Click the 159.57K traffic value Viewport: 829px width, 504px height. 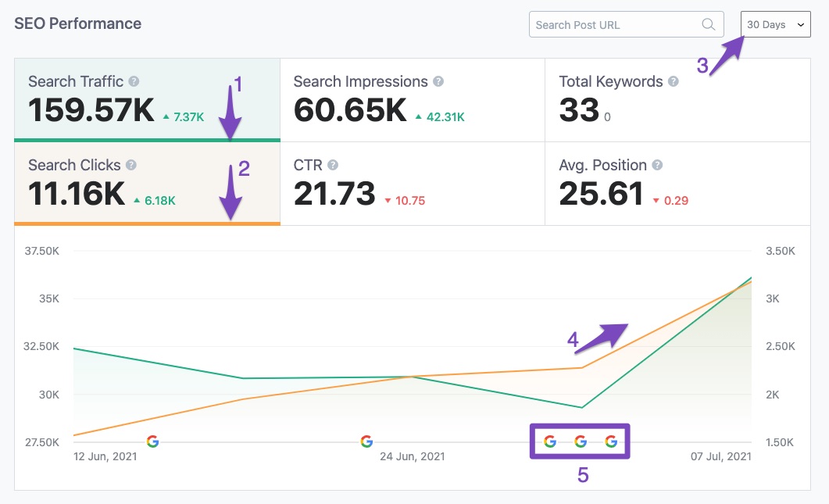point(91,110)
